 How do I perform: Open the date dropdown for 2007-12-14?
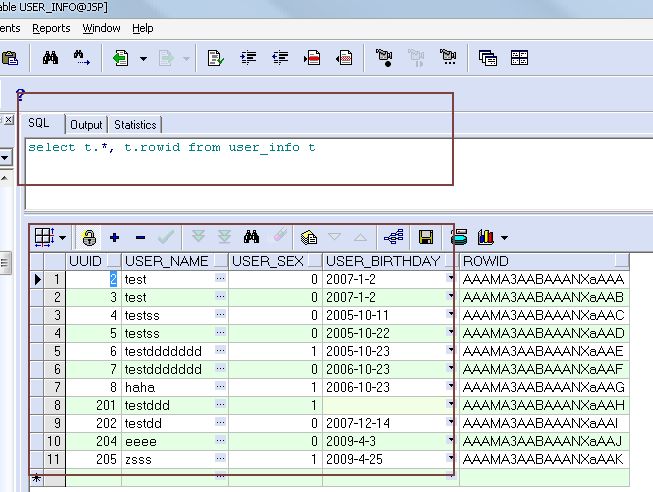[x=450, y=422]
